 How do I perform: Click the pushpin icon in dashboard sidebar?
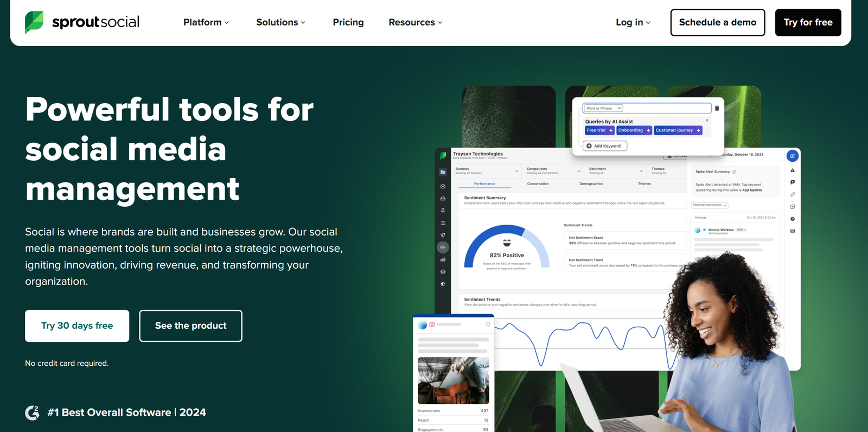click(443, 211)
